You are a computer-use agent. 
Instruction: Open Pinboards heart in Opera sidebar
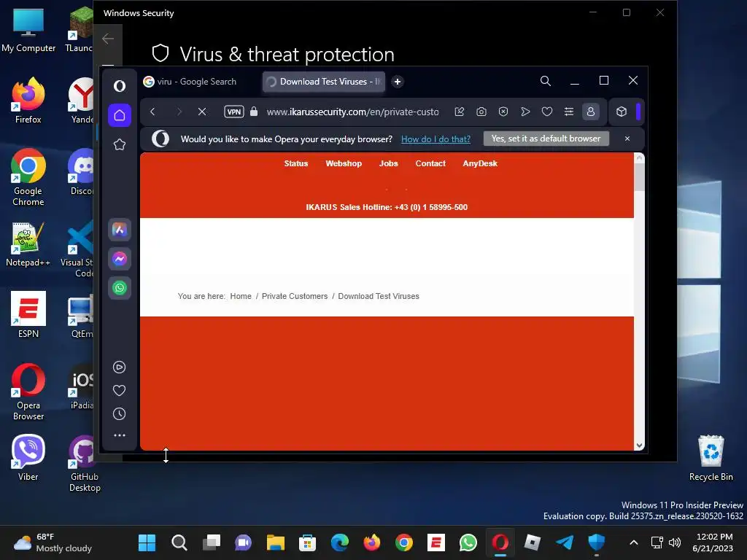119,391
